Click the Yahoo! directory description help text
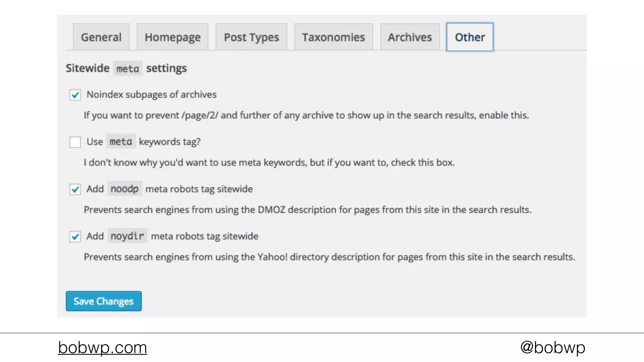 (329, 257)
